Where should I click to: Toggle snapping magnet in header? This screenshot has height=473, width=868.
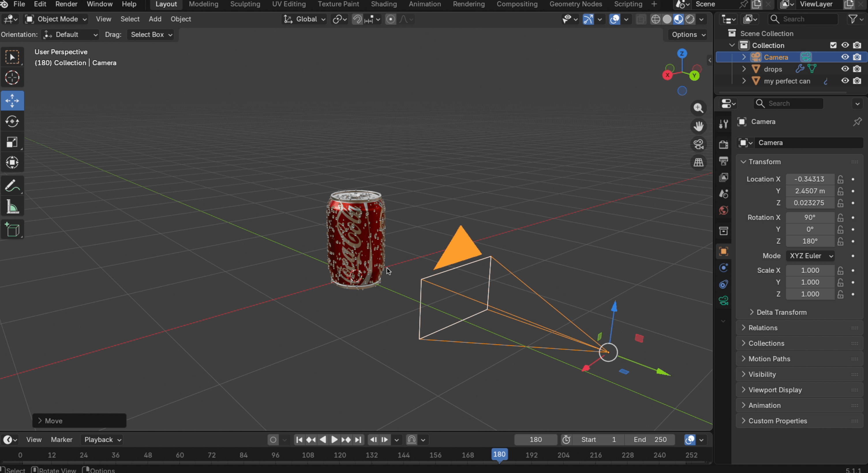(x=357, y=19)
